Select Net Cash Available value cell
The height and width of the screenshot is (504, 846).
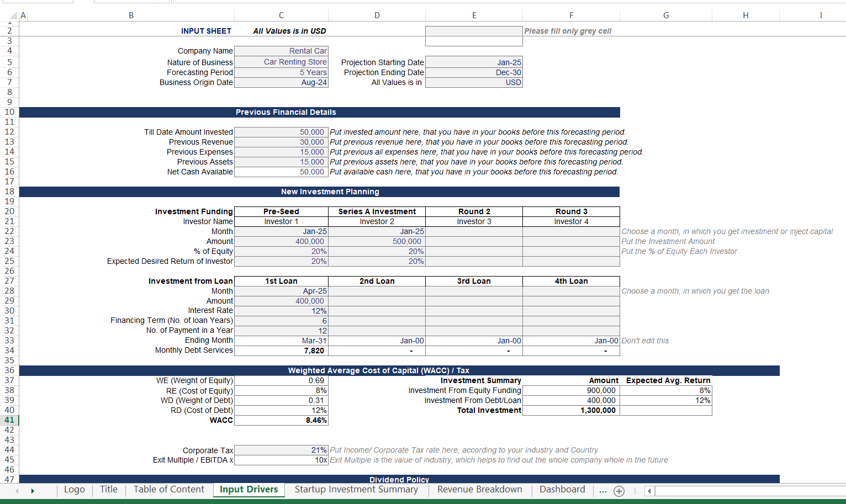point(281,172)
